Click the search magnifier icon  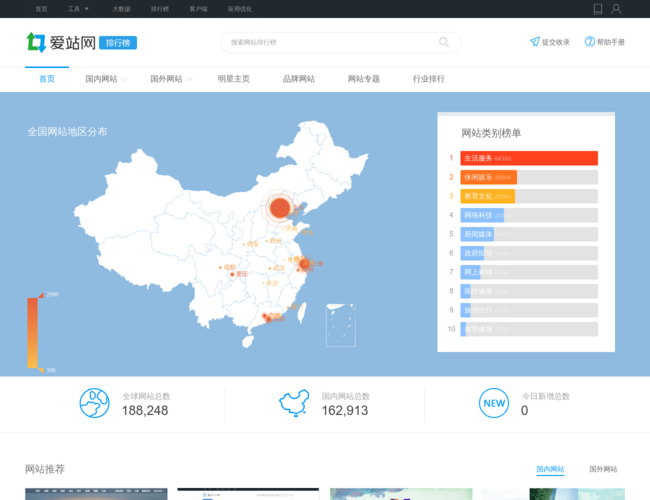(444, 42)
